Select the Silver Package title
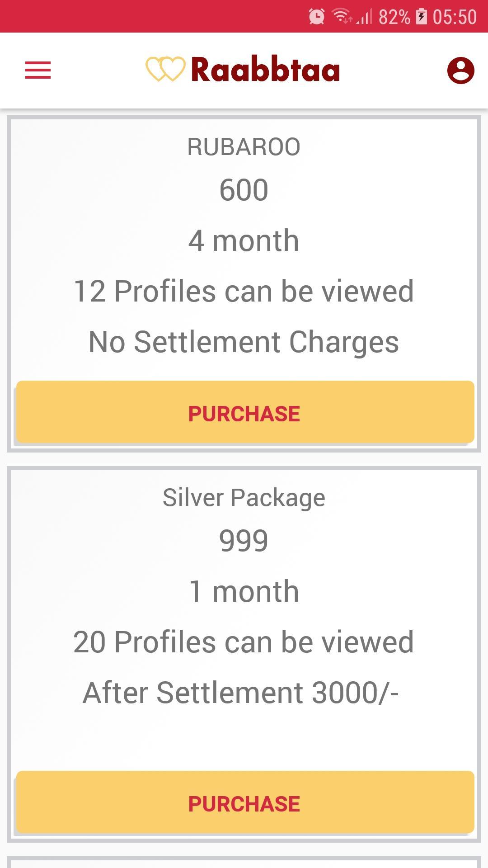The width and height of the screenshot is (488, 868). [x=244, y=498]
